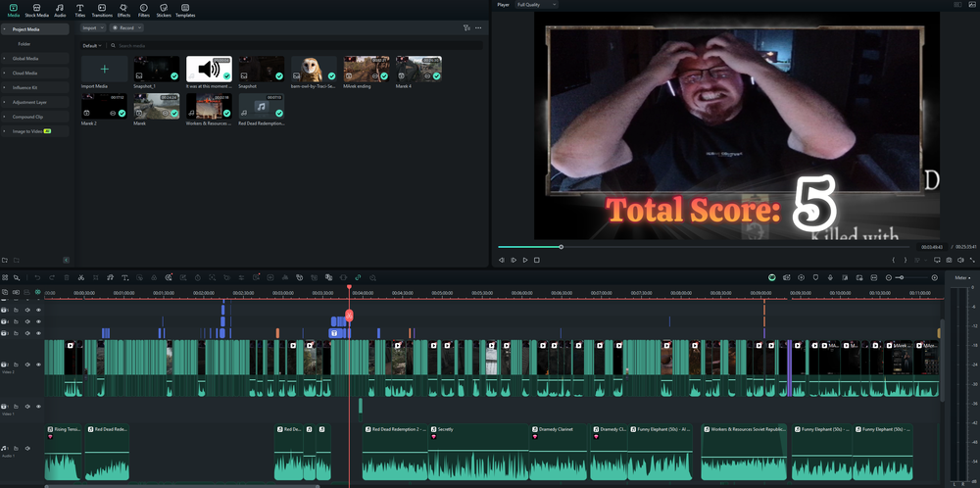The image size is (980, 488).
Task: Expand the Influence Kit section
Action: 4,87
